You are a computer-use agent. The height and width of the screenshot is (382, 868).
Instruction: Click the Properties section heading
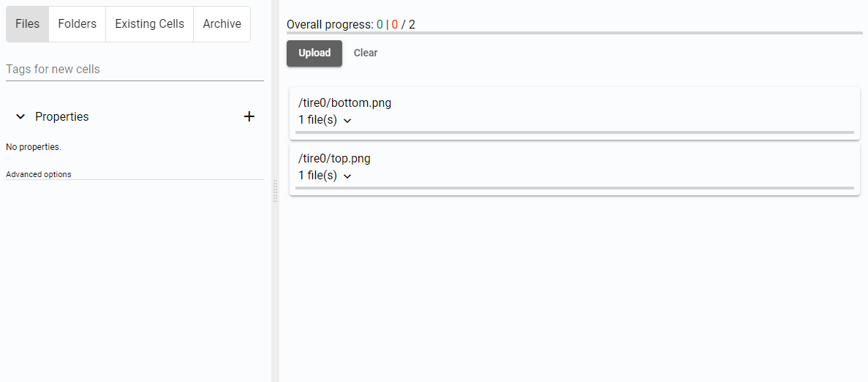click(x=62, y=117)
